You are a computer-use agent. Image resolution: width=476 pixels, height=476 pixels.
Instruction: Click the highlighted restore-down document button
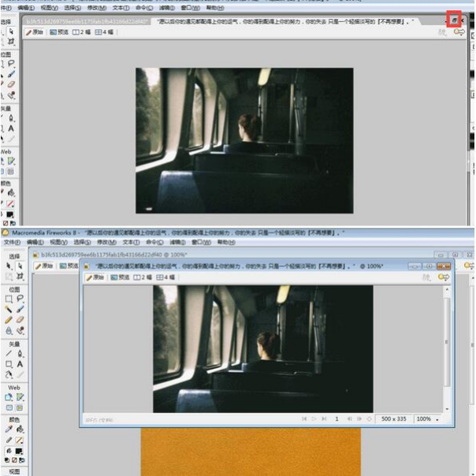coord(453,19)
